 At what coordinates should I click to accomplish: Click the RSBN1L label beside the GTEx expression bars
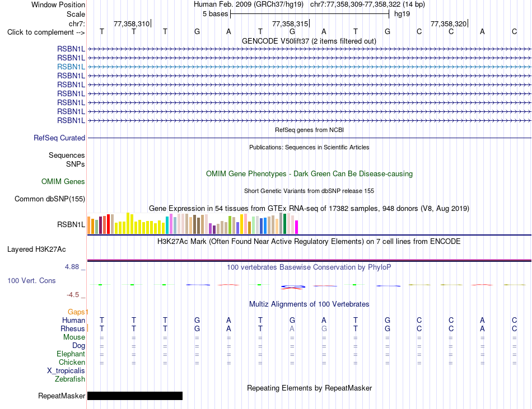click(x=71, y=225)
